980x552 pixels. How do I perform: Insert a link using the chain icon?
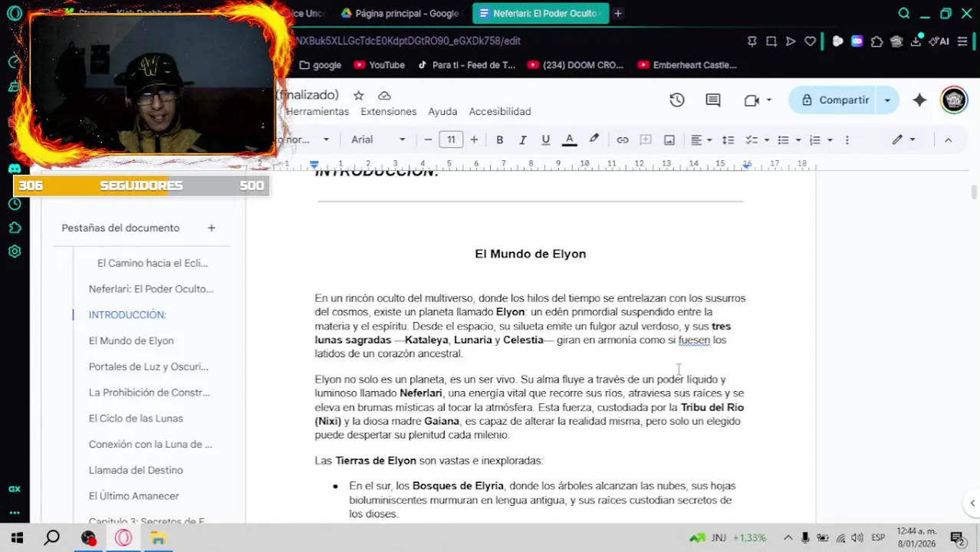(623, 140)
